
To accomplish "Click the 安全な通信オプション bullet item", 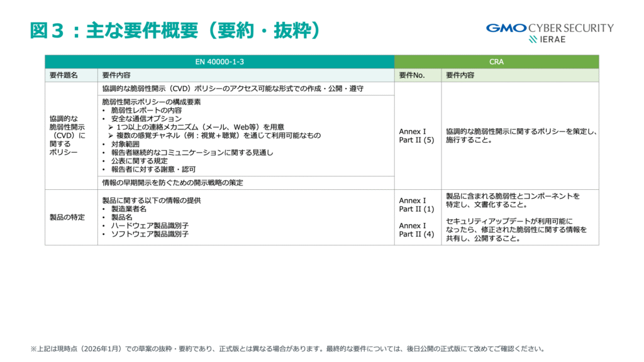I will (146, 118).
